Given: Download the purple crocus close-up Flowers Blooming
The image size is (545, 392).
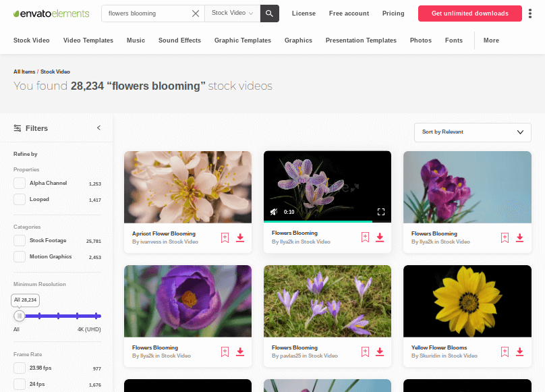Looking at the screenshot, I should click(240, 352).
